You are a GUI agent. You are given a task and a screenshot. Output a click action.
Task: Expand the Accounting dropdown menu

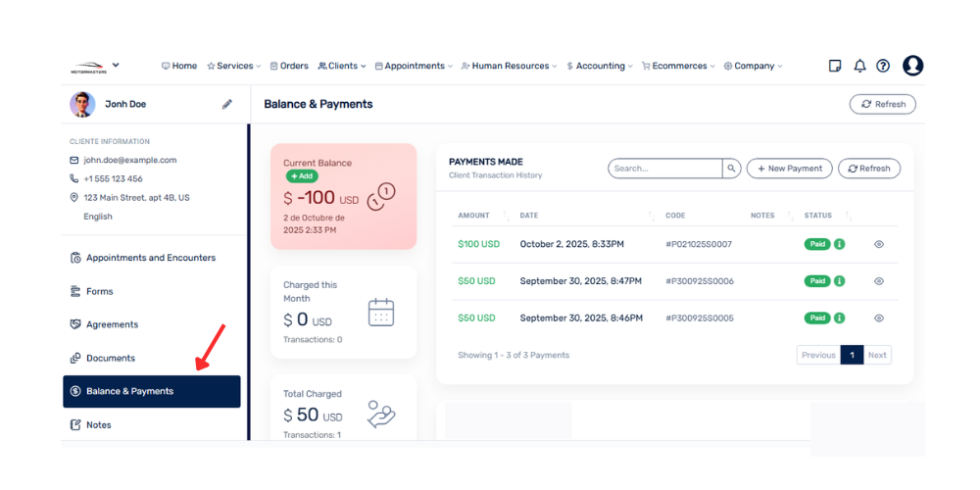click(x=600, y=67)
